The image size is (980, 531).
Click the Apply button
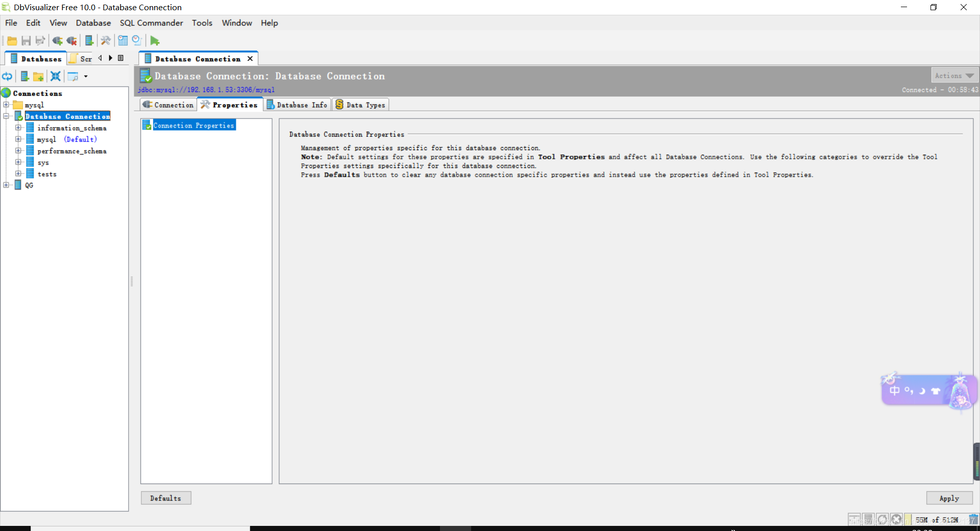[x=949, y=498]
